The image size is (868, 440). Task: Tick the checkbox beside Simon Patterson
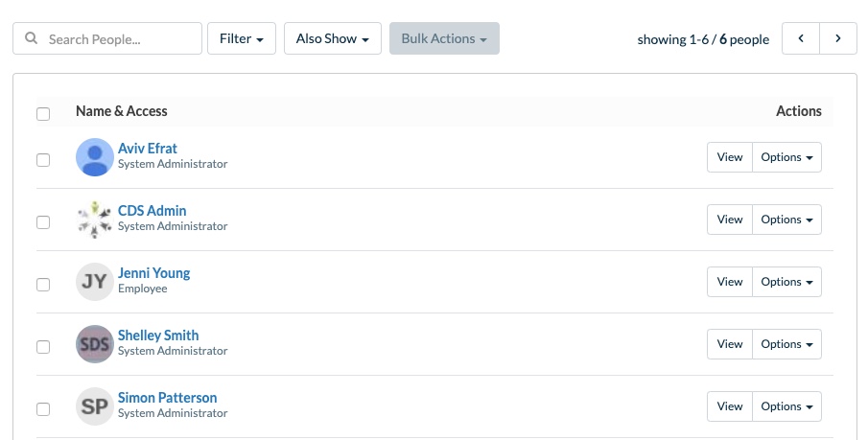(x=43, y=409)
